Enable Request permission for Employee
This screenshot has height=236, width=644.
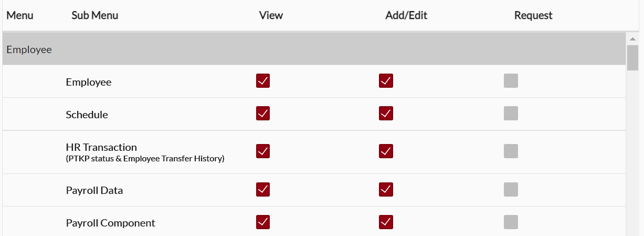point(511,81)
